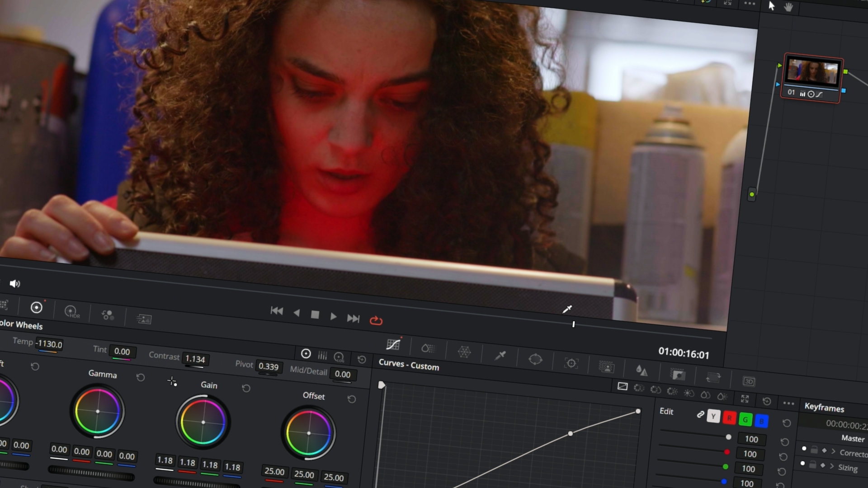The image size is (868, 488).
Task: Select the red R curve channel
Action: click(x=729, y=418)
